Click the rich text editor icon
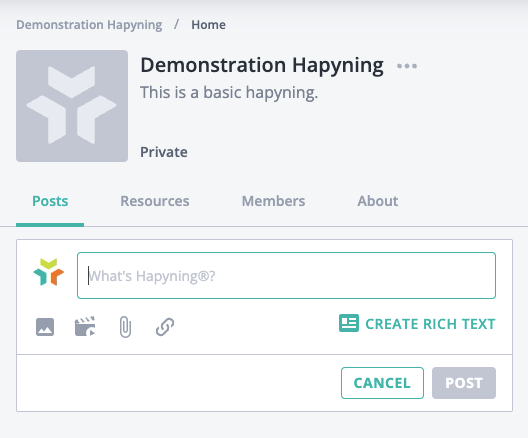The width and height of the screenshot is (528, 438). 349,323
